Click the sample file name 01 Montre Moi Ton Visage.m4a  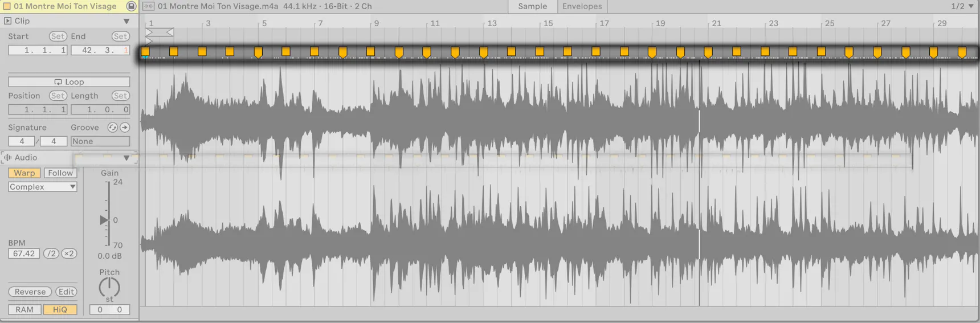point(218,6)
